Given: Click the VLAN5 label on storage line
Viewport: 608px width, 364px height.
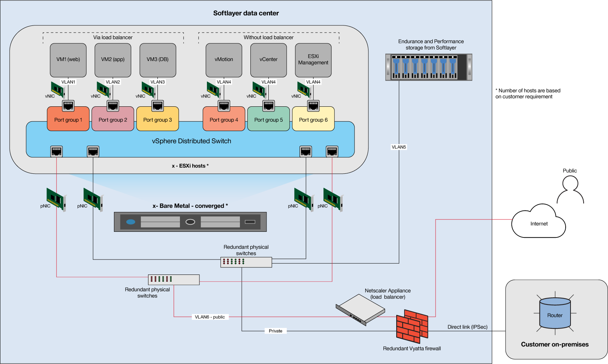Looking at the screenshot, I should coord(399,147).
